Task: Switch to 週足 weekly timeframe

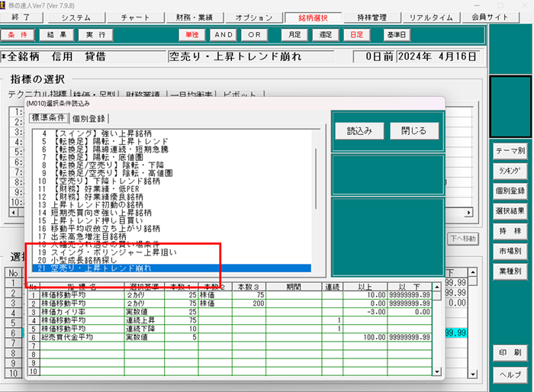Action: point(324,35)
